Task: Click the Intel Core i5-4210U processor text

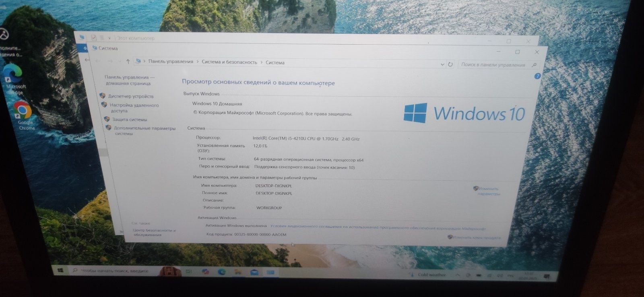Action: coord(306,139)
